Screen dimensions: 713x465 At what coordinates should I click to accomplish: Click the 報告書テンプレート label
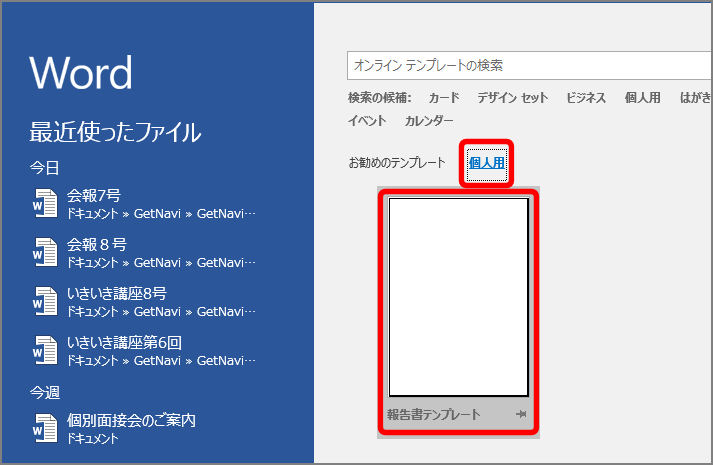(x=433, y=415)
